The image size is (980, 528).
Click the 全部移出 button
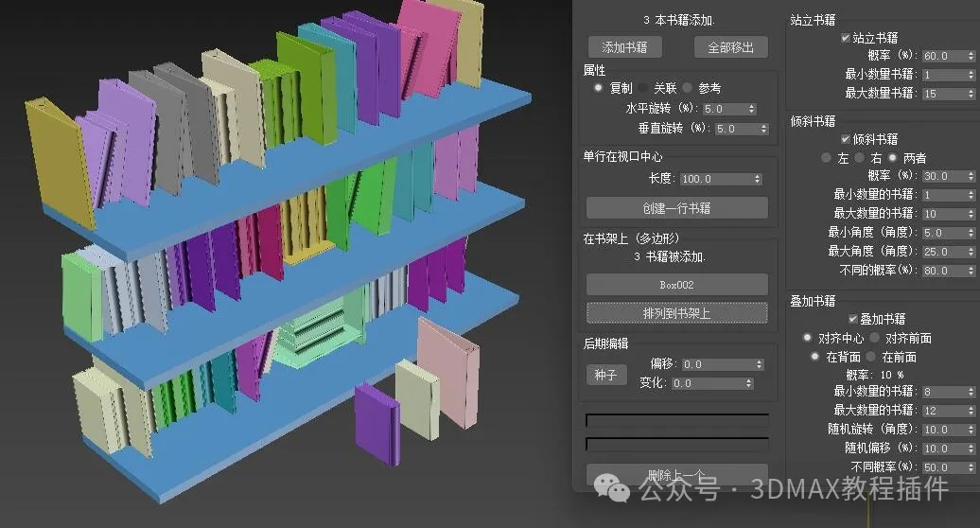tap(730, 47)
